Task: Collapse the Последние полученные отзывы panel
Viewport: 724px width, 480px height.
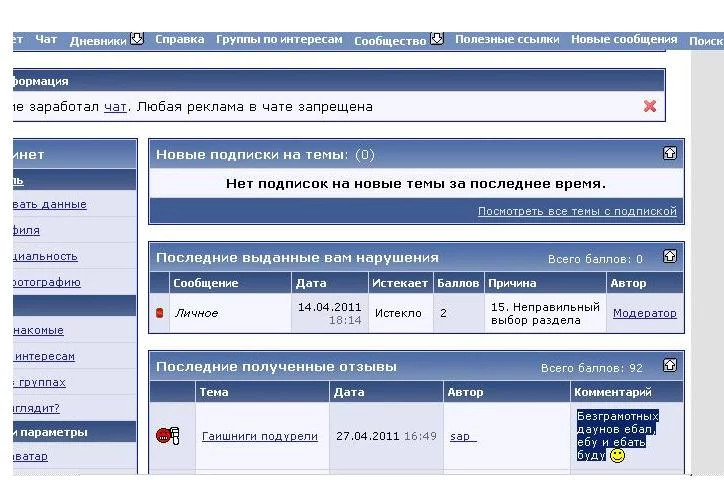Action: 670,365
